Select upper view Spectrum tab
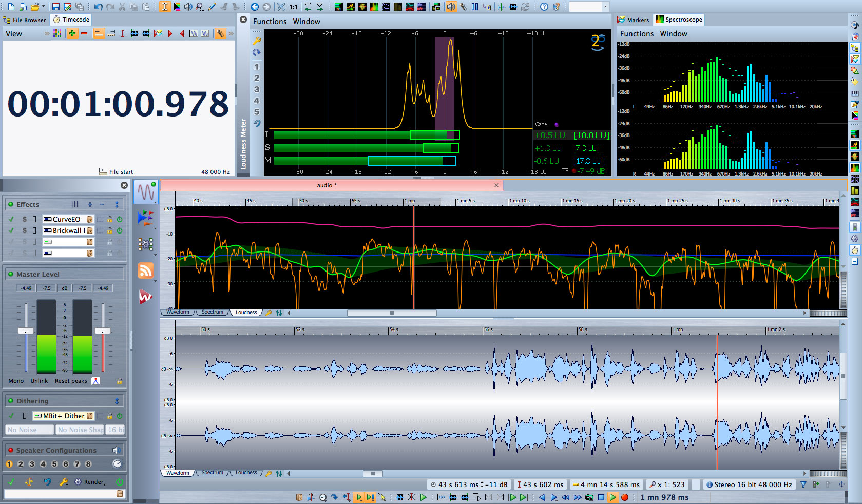The image size is (862, 504). (x=212, y=312)
